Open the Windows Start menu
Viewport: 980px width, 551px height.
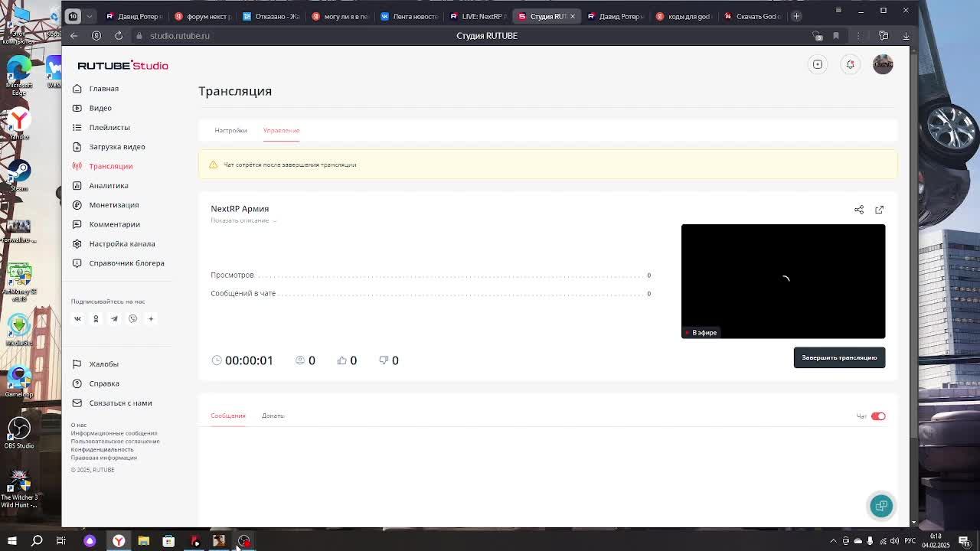[x=11, y=541]
